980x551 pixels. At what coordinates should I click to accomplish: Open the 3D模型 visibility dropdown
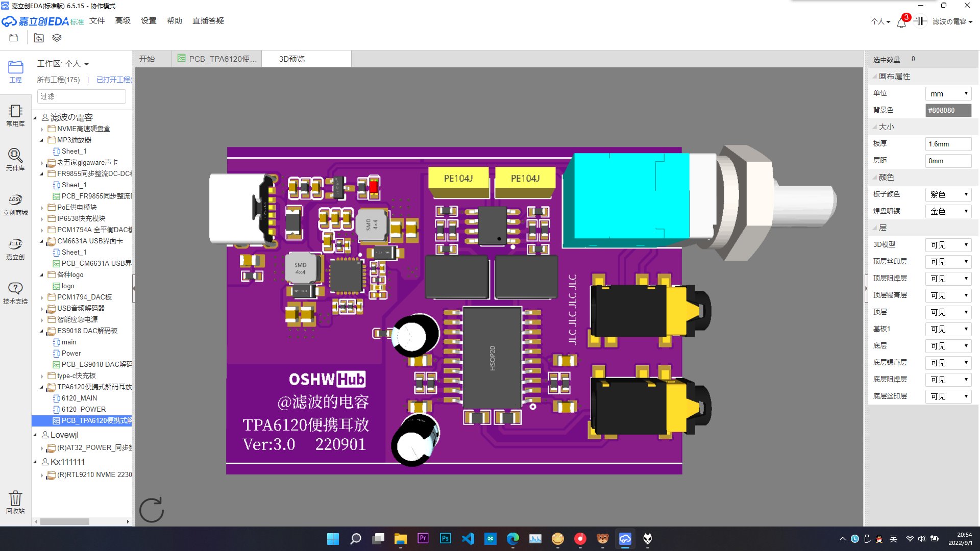tap(948, 245)
